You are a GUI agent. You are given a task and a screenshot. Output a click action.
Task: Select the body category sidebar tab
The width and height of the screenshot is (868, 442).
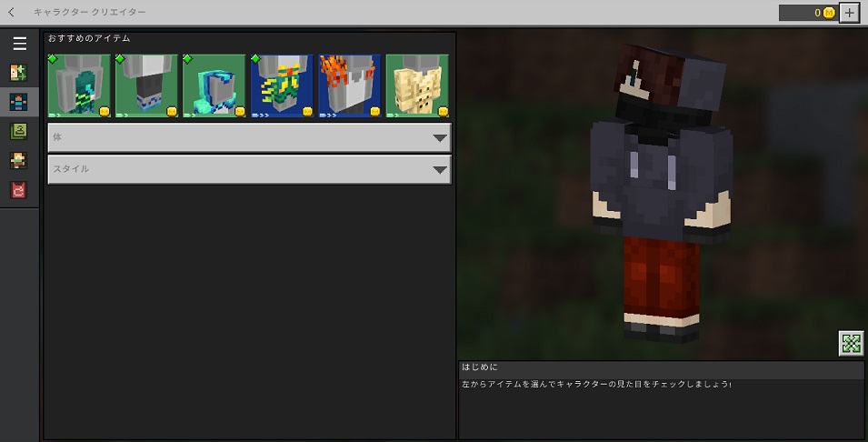[18, 102]
